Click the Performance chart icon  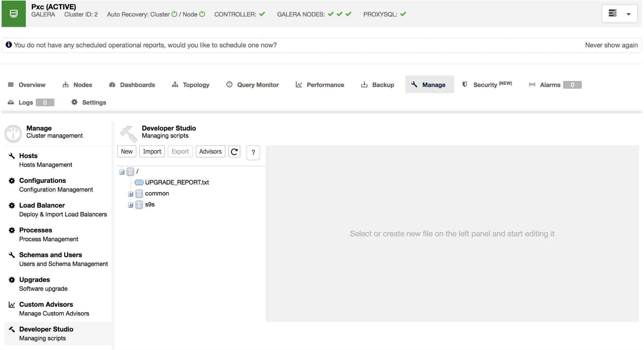pos(299,85)
